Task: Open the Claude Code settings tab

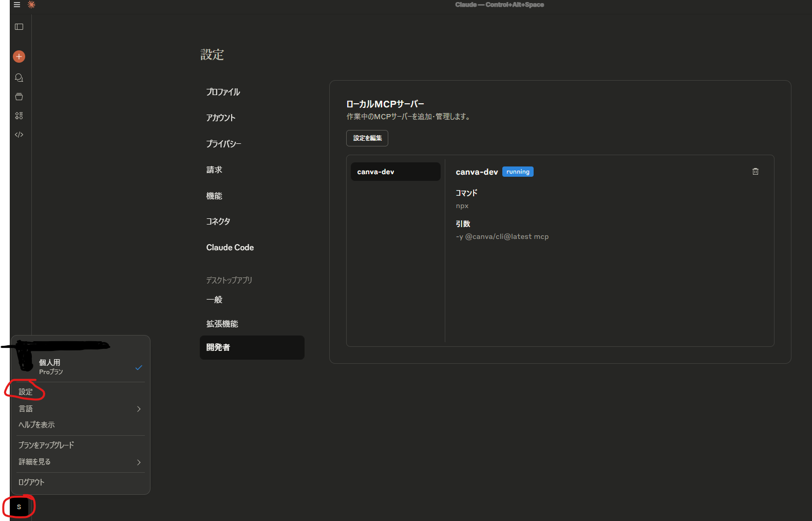Action: pyautogui.click(x=252, y=248)
